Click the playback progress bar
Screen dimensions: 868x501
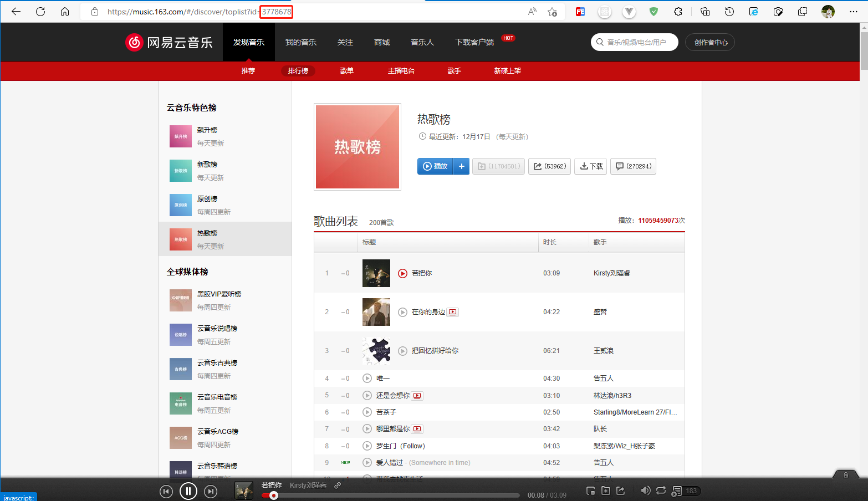point(390,495)
